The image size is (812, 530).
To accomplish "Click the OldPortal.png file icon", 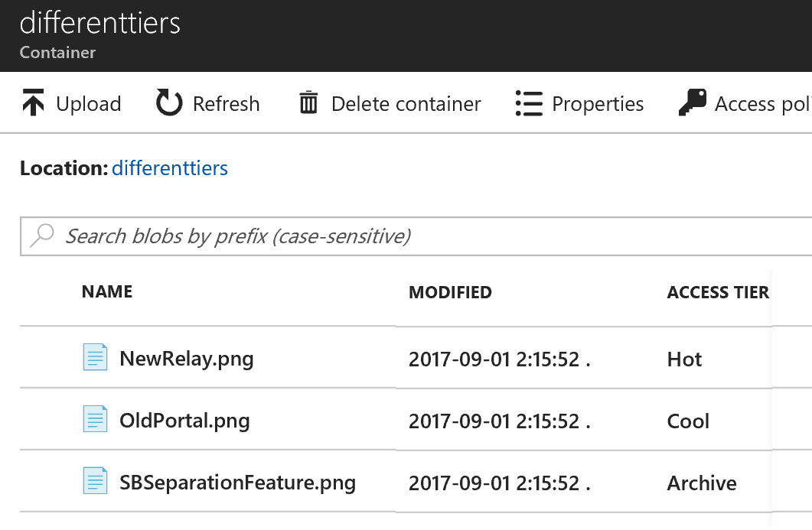I will pyautogui.click(x=95, y=420).
